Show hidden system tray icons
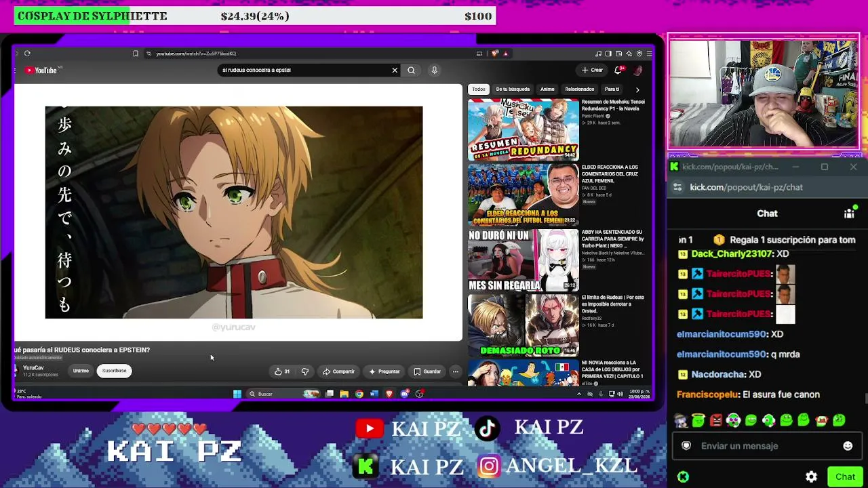Screen dimensions: 868x488 (x=578, y=394)
